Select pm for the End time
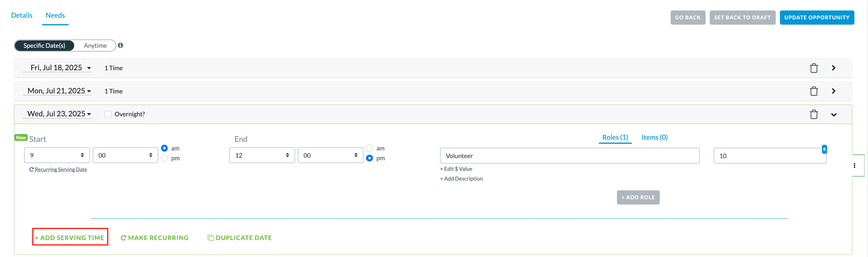868x257 pixels. point(370,158)
